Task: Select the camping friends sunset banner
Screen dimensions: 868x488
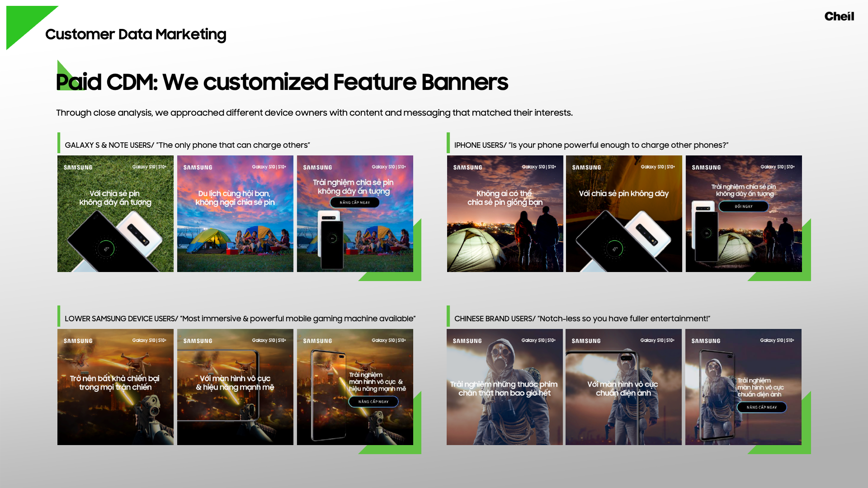Action: coord(235,214)
